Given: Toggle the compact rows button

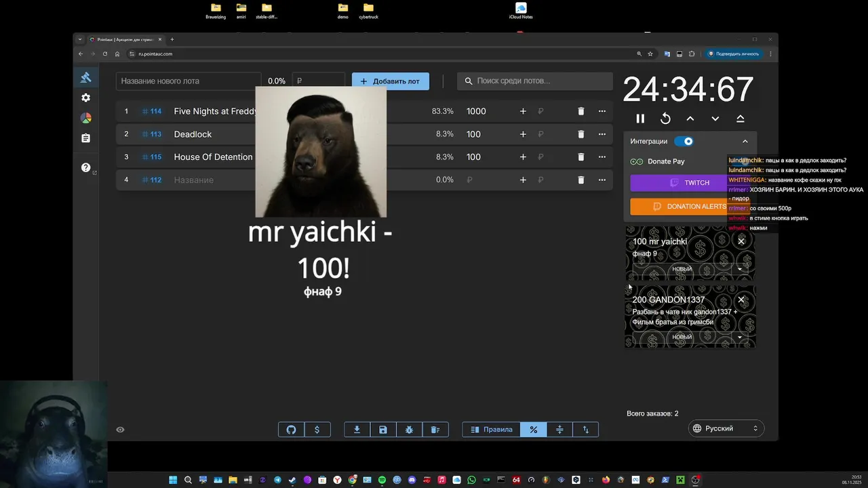Looking at the screenshot, I should [559, 430].
